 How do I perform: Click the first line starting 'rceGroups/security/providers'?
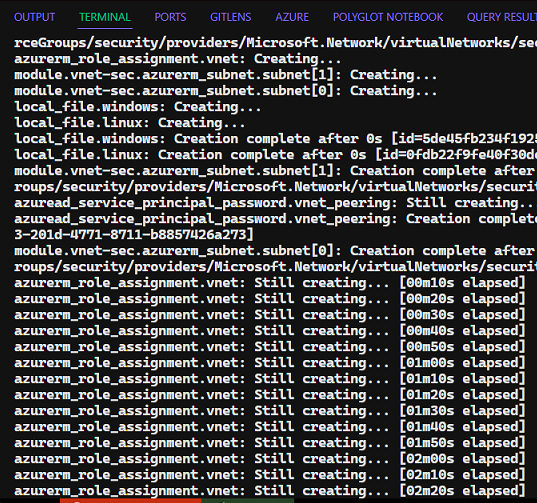coord(275,43)
